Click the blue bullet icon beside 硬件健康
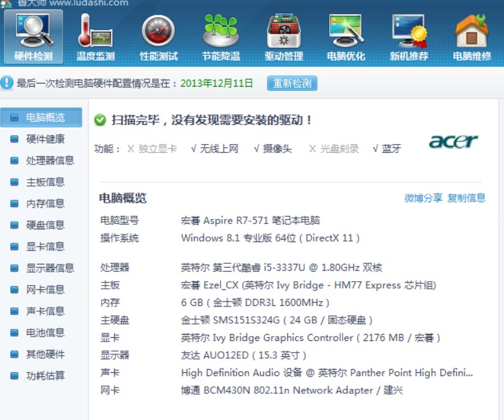Screen dimensions: 504x420 (x=15, y=139)
